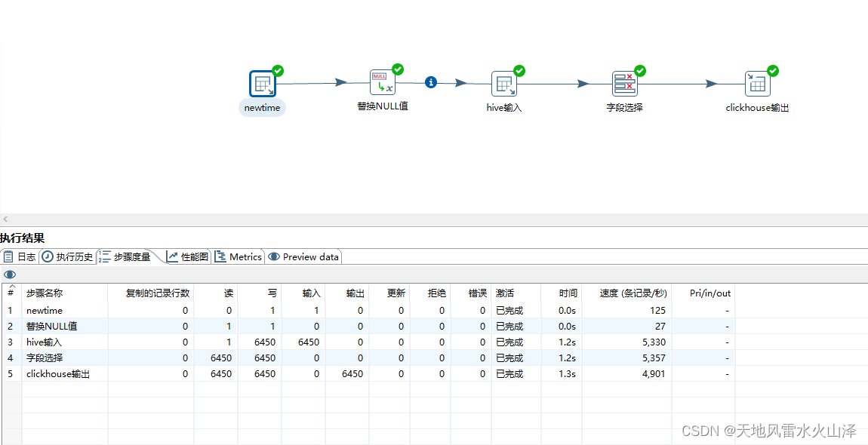
Task: Open the clickhouse输出 step icon
Action: point(757,81)
